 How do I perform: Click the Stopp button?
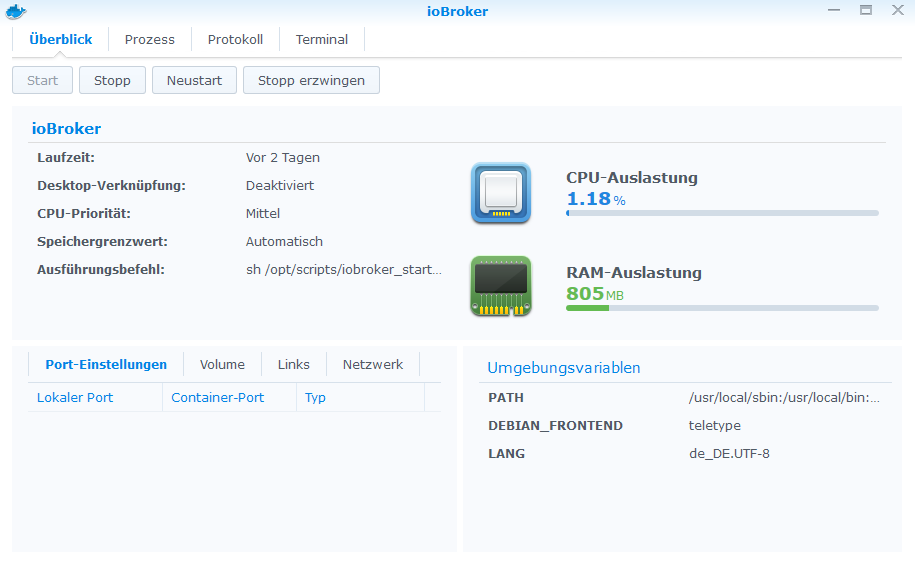point(112,80)
